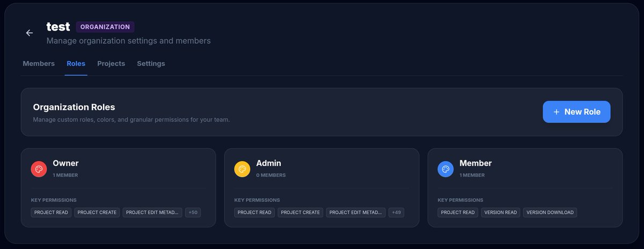Click PROJECT READ tag in Admin card
Image resolution: width=644 pixels, height=249 pixels.
[254, 213]
